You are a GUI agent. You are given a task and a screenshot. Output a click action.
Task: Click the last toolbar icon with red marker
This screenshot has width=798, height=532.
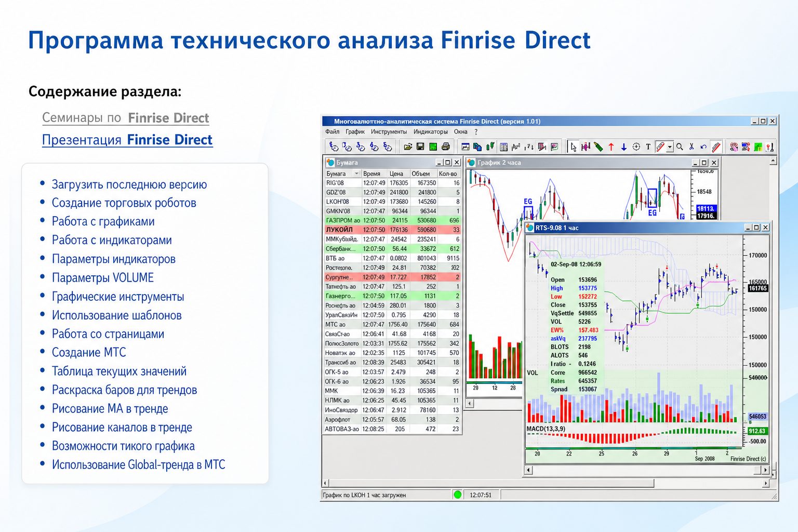770,147
